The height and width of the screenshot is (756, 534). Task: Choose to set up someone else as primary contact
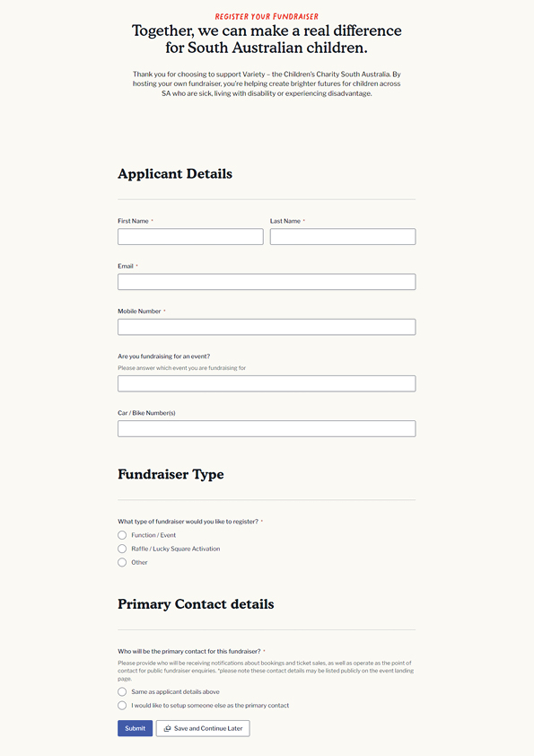coord(122,706)
